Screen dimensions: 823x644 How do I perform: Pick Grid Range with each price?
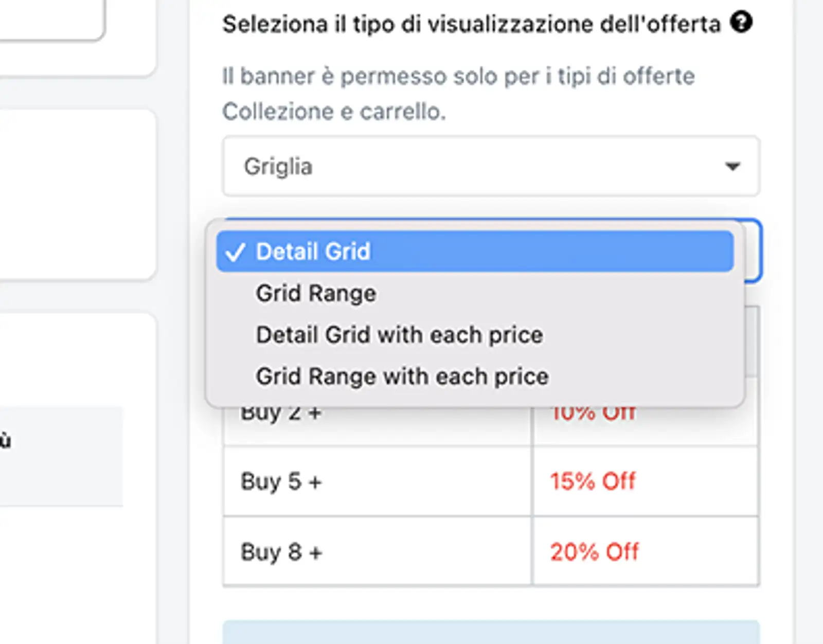point(402,377)
